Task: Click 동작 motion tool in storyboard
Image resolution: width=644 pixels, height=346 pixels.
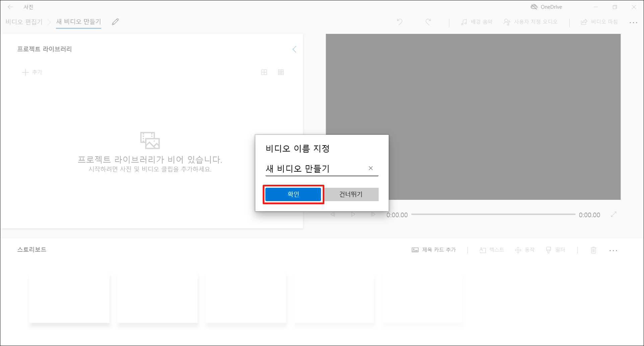Action: pos(525,250)
